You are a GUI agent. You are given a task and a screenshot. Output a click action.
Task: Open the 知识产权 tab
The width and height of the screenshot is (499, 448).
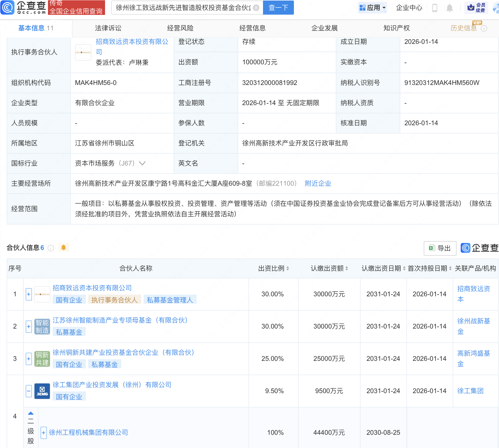pyautogui.click(x=396, y=28)
